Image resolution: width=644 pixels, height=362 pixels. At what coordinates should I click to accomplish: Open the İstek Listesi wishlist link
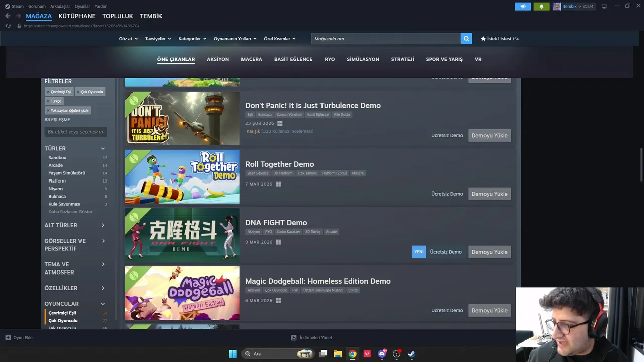tap(500, 39)
